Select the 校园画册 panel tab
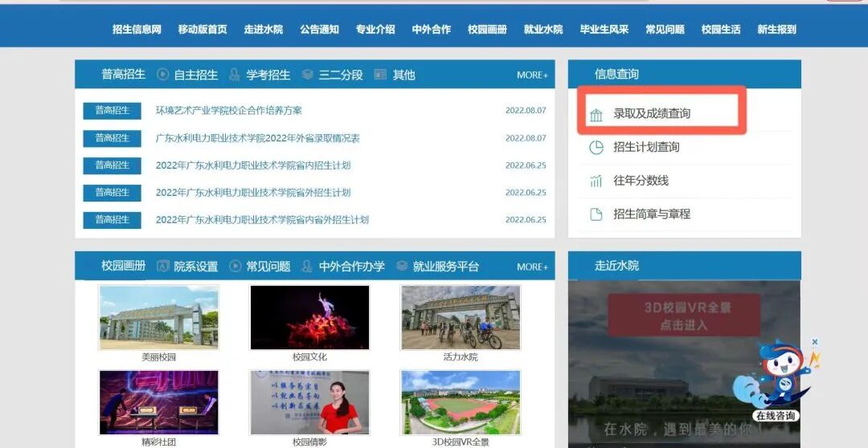 coord(123,266)
